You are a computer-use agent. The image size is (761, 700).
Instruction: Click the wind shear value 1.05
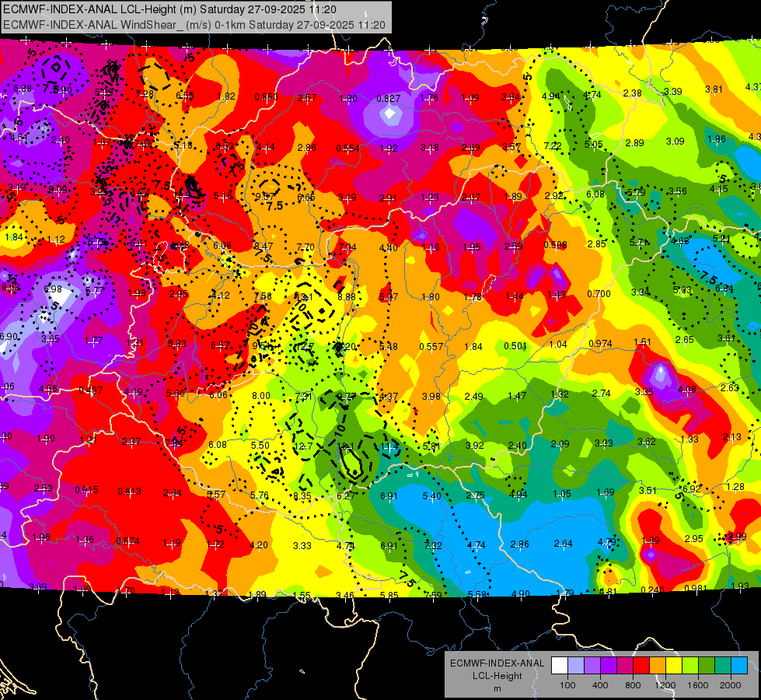[562, 494]
